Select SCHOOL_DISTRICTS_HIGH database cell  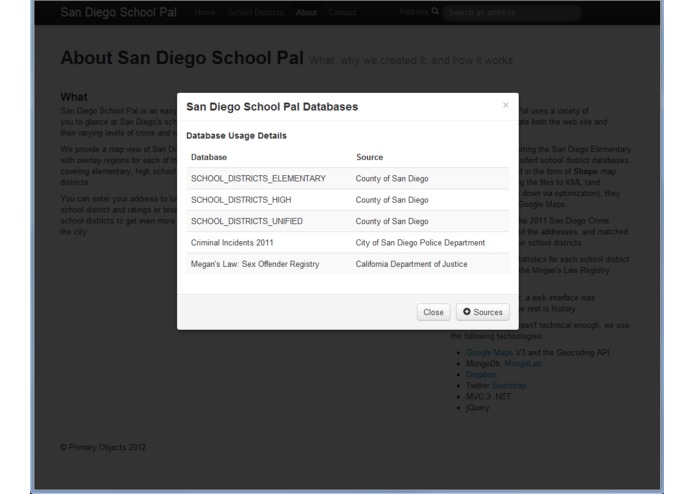(x=241, y=200)
